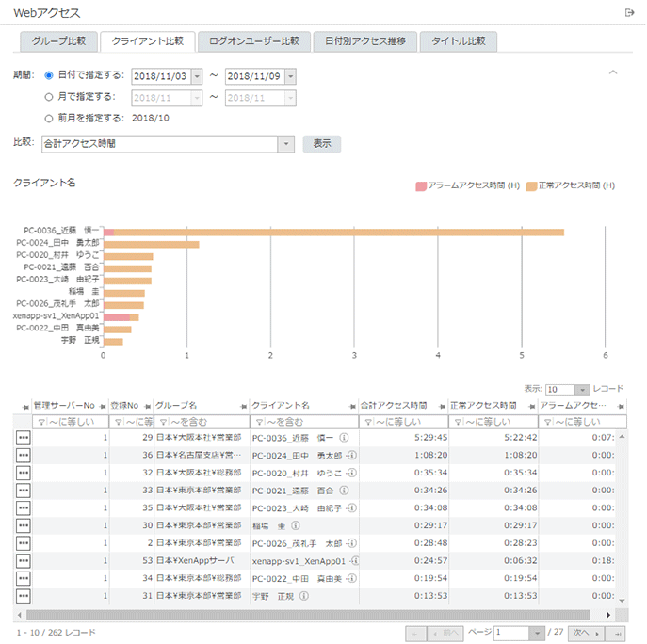Open the start date 2018/11/03 picker dropdown
Image resolution: width=647 pixels, height=644 pixels.
tap(196, 76)
